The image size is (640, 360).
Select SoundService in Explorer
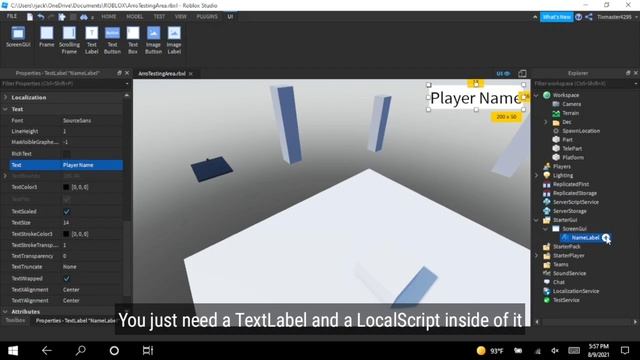[x=569, y=273]
